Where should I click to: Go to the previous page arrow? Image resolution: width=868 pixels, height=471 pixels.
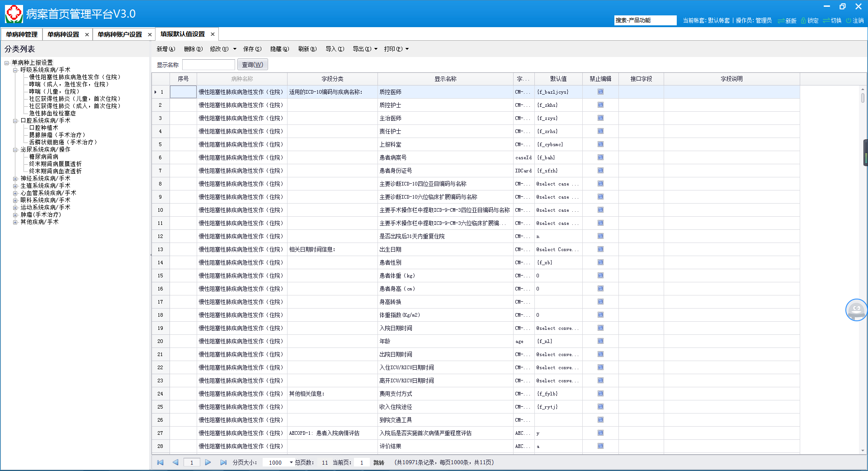tap(175, 462)
